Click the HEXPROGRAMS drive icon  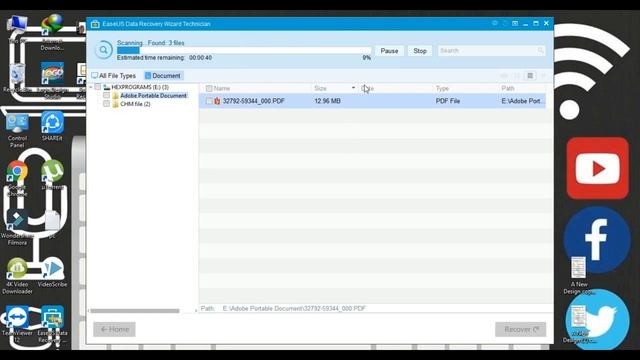pos(107,87)
